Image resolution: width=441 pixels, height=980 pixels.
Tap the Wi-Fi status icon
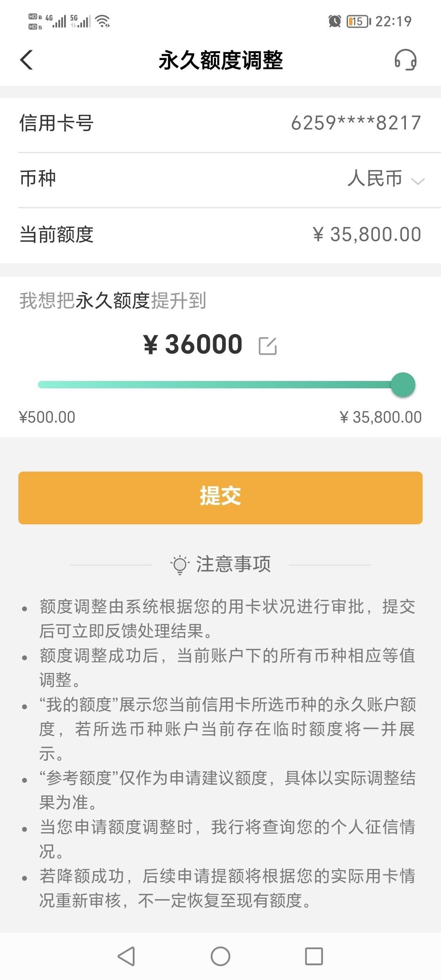[x=102, y=21]
